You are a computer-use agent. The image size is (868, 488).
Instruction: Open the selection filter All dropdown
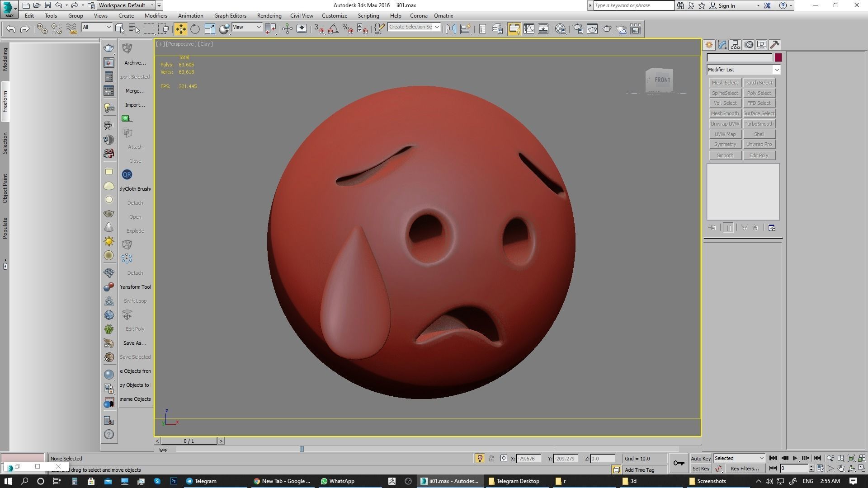(x=97, y=28)
